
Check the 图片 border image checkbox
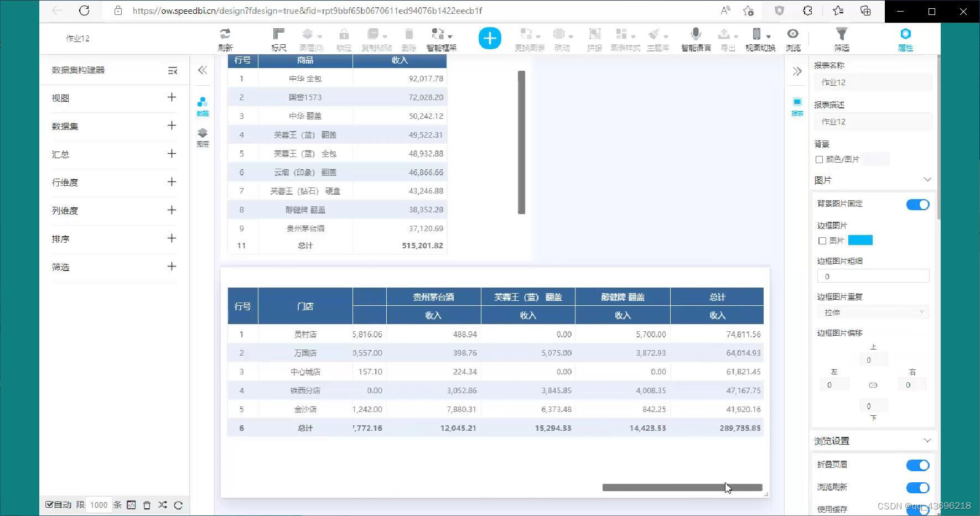[x=822, y=241]
